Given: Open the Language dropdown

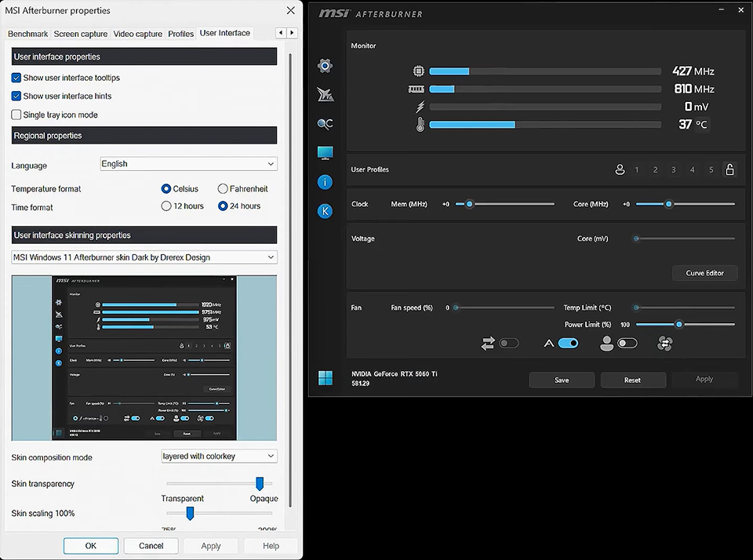Looking at the screenshot, I should click(x=187, y=163).
